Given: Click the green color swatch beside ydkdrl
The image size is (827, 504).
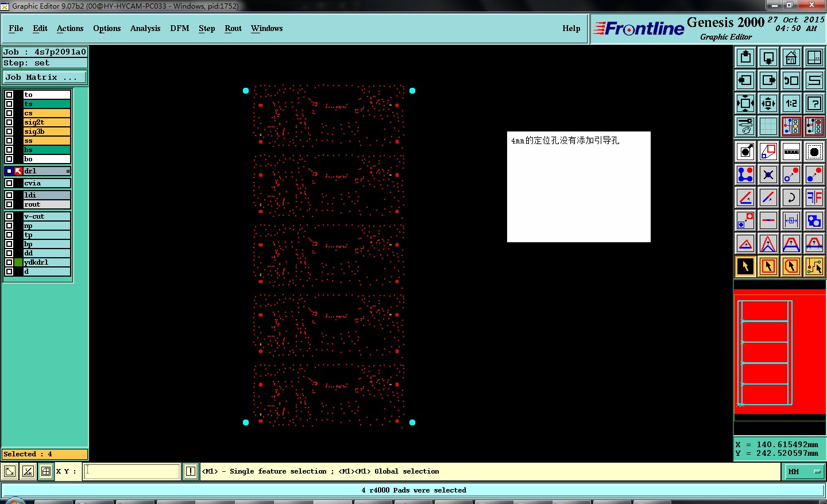Looking at the screenshot, I should click(x=18, y=262).
